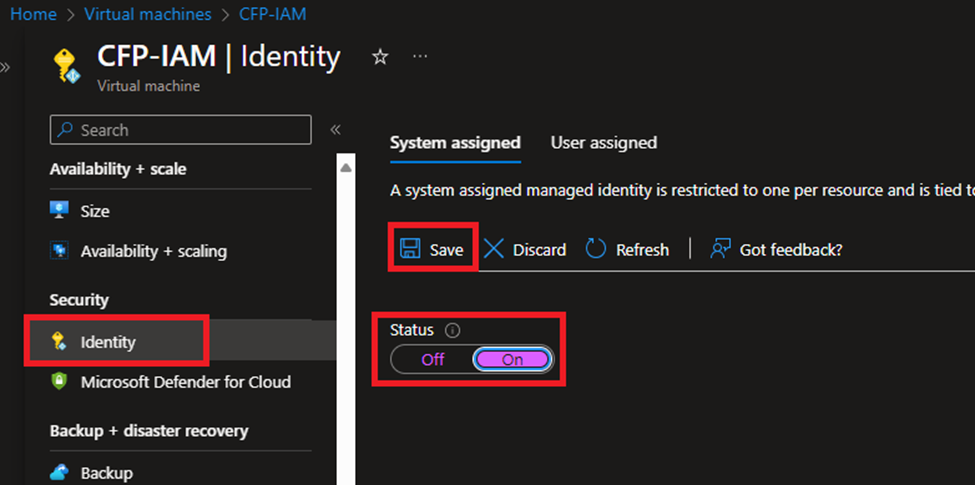Open the more options ellipsis menu
The image size is (975, 485).
pyautogui.click(x=420, y=57)
